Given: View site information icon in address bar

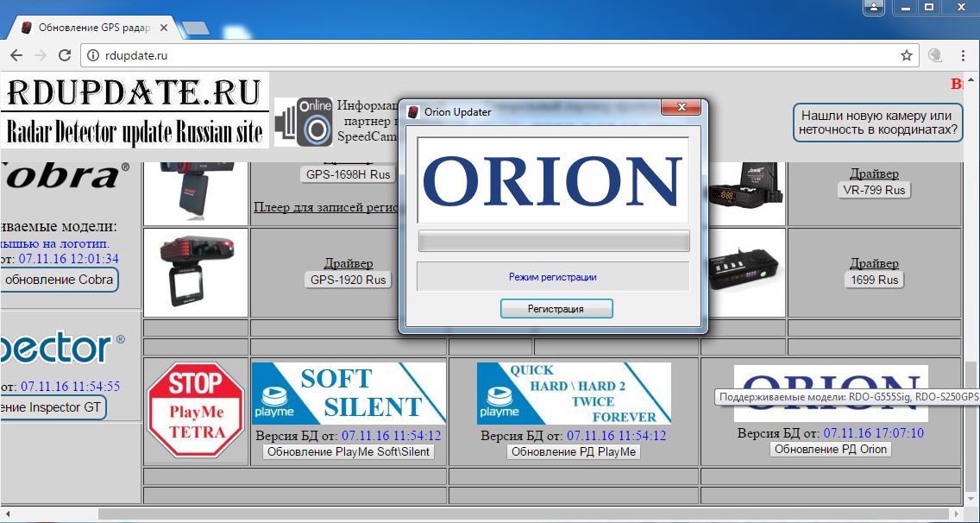Looking at the screenshot, I should (x=93, y=56).
